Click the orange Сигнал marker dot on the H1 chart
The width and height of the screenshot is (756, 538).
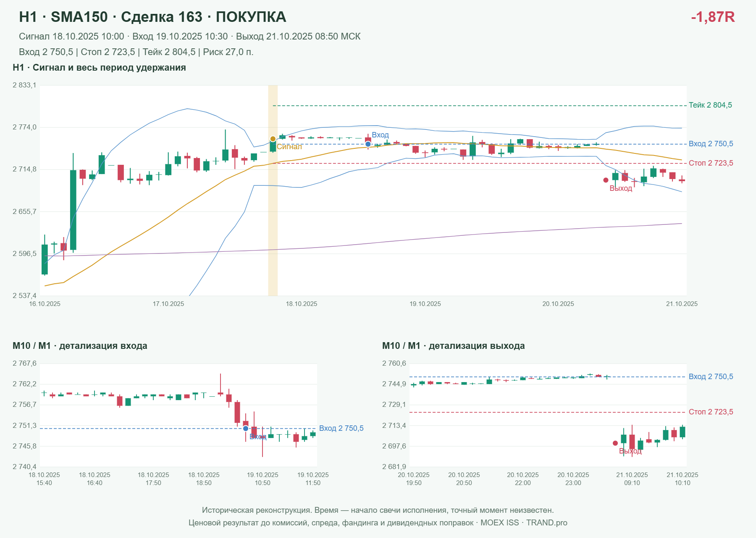coord(273,139)
